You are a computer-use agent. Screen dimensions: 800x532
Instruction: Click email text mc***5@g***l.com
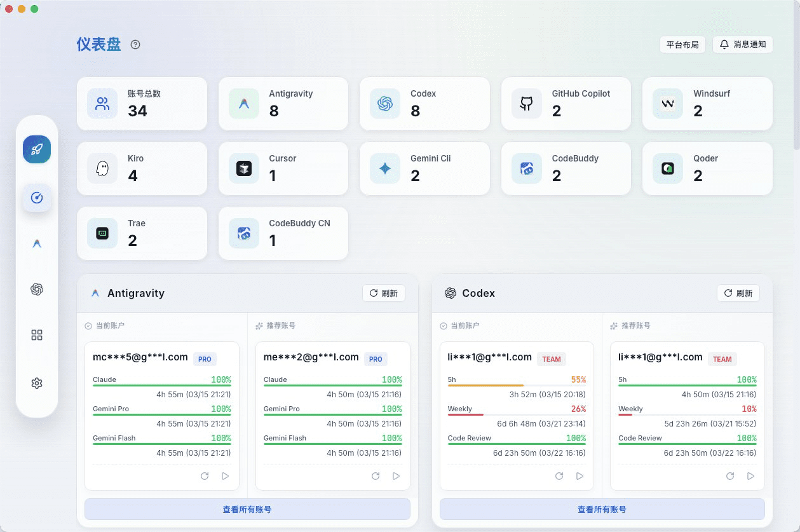click(x=140, y=357)
